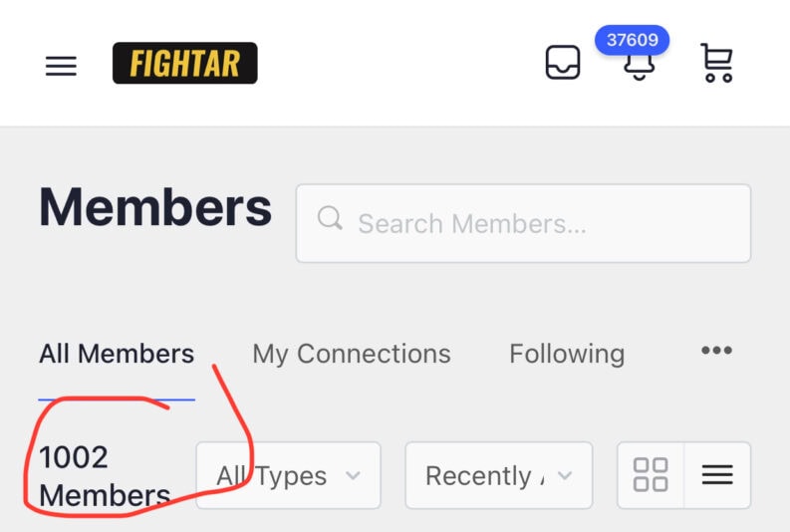Click the FIGHTAR logo
790x532 pixels.
[x=184, y=64]
